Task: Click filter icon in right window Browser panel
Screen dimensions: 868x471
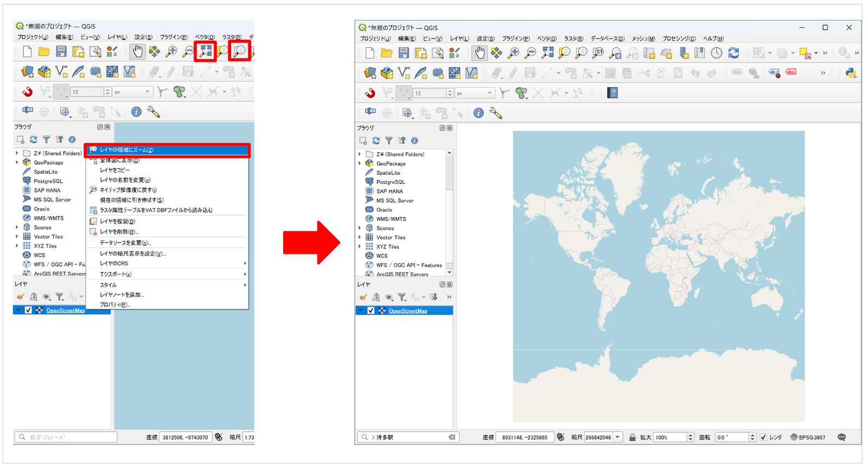Action: [x=388, y=141]
